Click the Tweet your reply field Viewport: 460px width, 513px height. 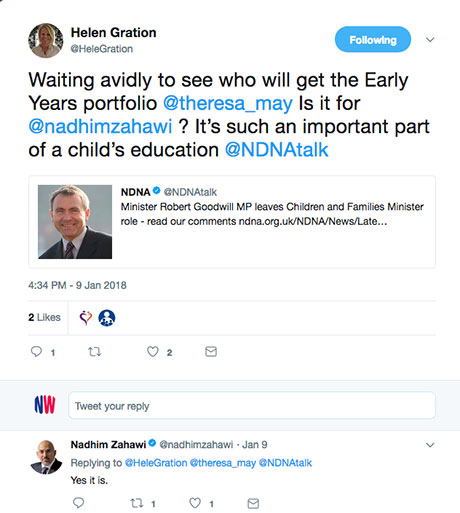[x=252, y=405]
